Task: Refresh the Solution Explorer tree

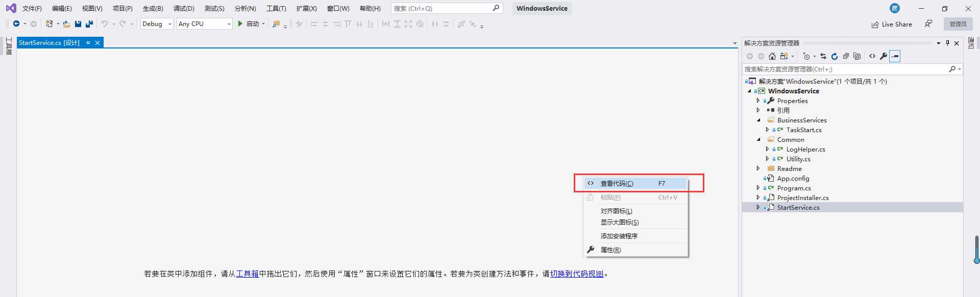Action: click(x=835, y=56)
